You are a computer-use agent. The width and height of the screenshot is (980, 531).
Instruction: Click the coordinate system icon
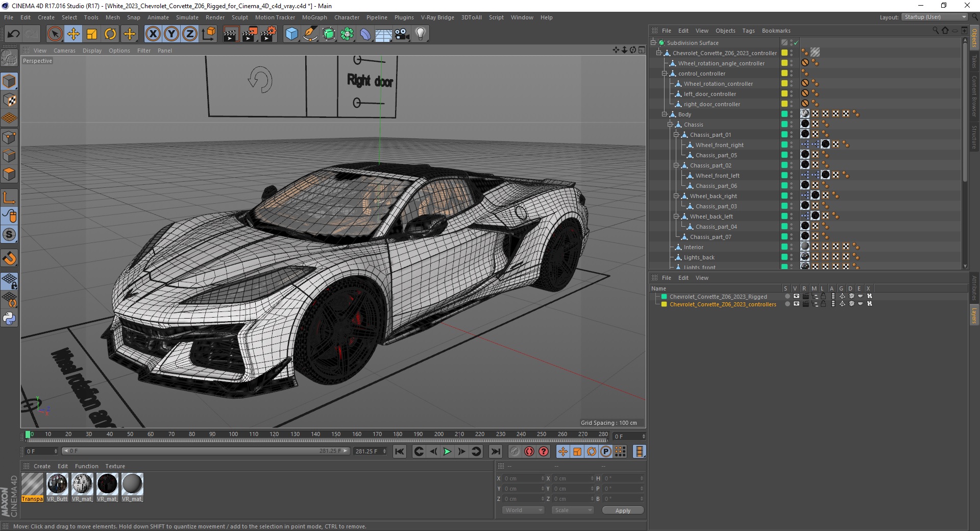pos(208,34)
